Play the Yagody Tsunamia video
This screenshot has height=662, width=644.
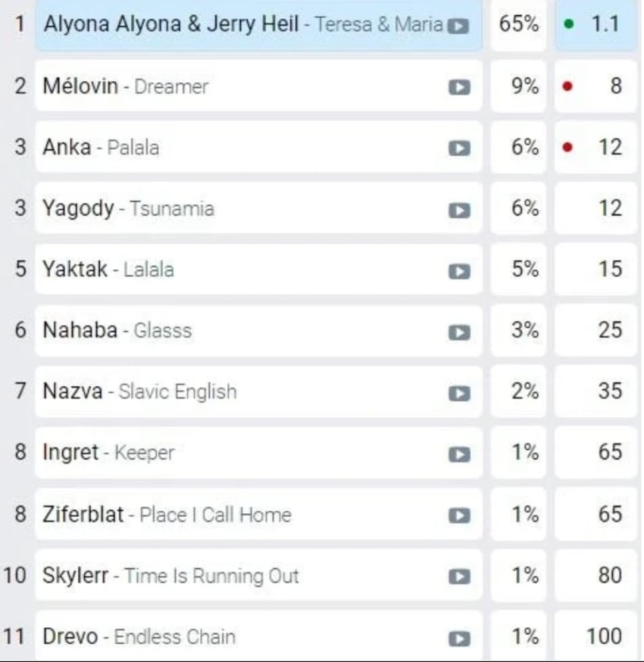tap(459, 210)
